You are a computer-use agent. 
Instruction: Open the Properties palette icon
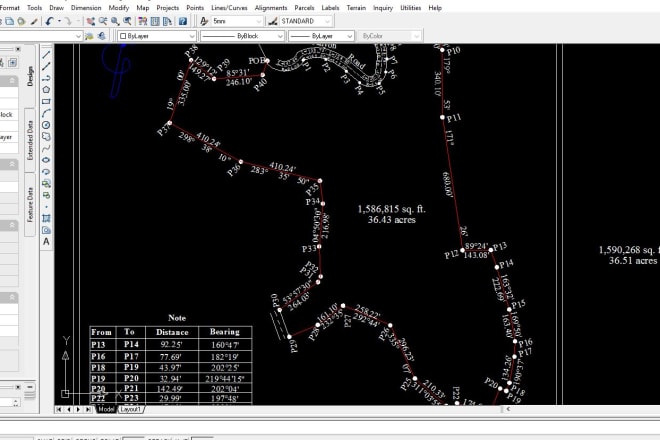pos(143,21)
